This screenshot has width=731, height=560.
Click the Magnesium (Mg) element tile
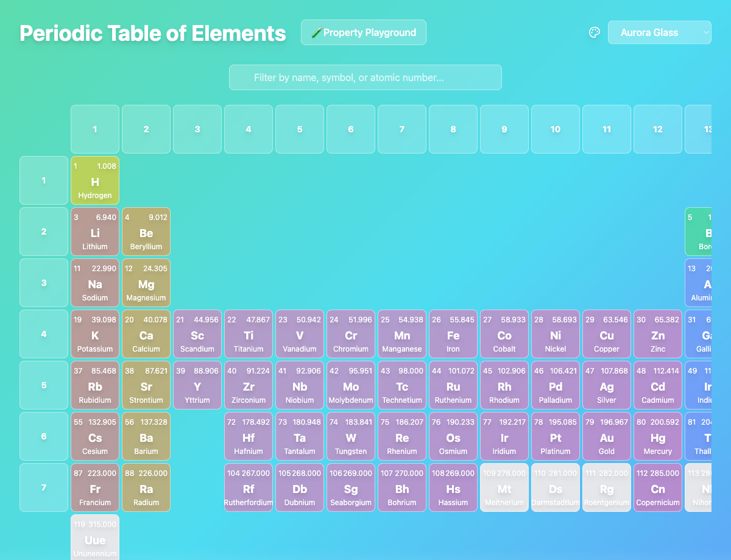(146, 283)
